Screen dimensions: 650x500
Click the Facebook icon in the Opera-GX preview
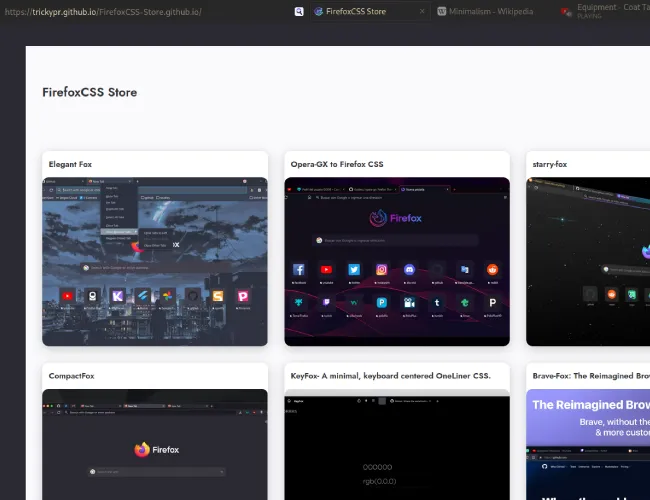[x=298, y=270]
